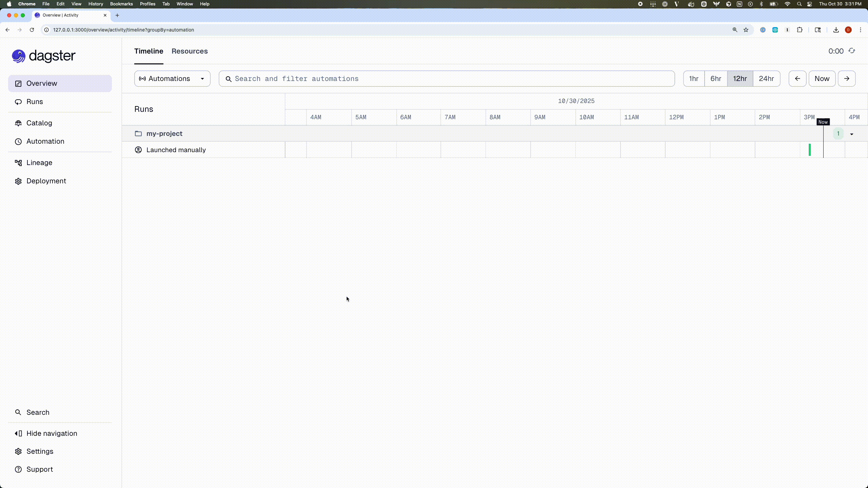The image size is (868, 488).
Task: Open the Automations group-by dropdown
Action: tap(172, 79)
